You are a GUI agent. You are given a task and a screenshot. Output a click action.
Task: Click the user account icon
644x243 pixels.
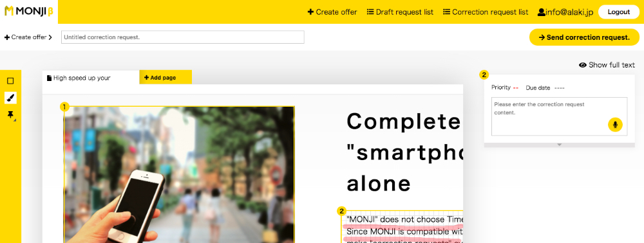[541, 12]
